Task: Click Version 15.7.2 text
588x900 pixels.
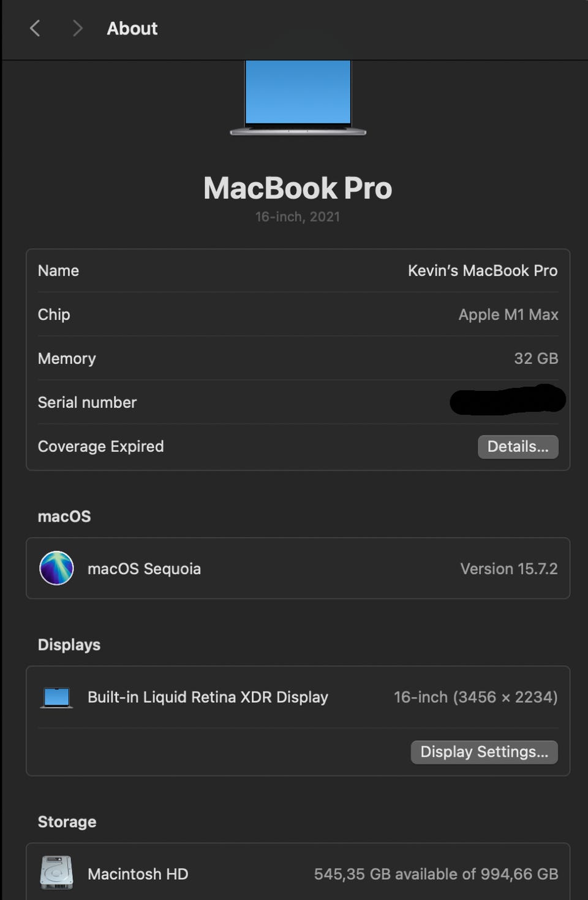Action: tap(509, 569)
